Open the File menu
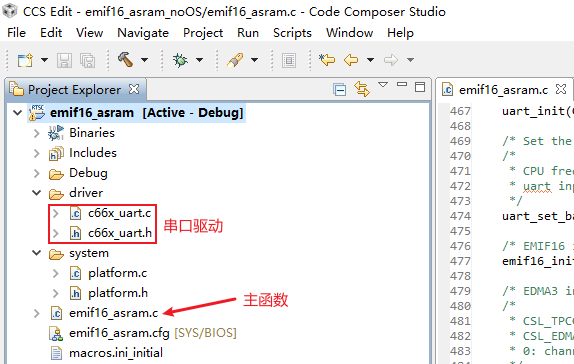Screen dimensions: 574x364 click(16, 33)
